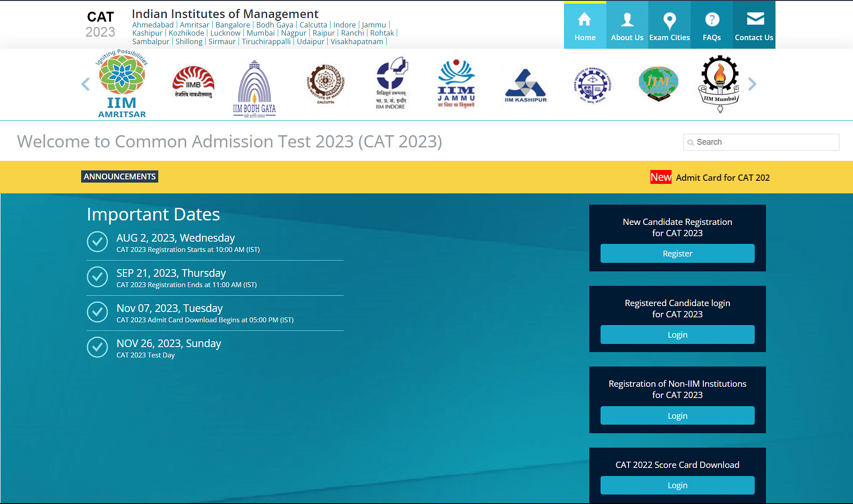Click Login under CAT 2022 Score Card Download

click(677, 485)
